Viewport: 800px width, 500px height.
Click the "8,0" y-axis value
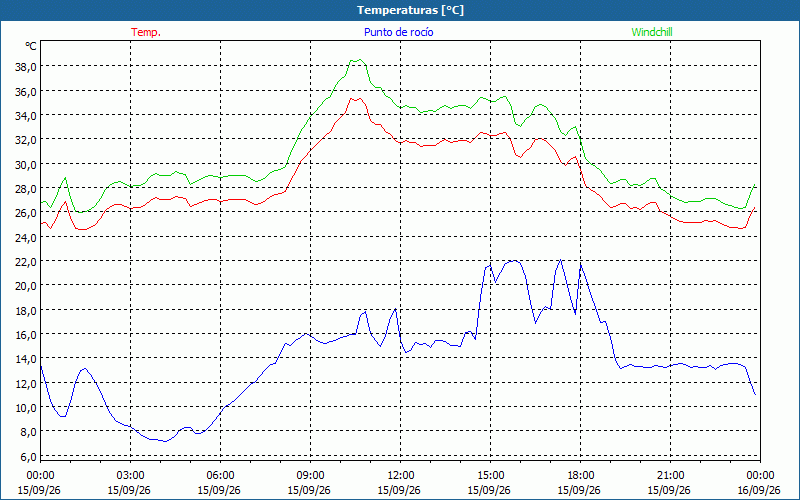pos(28,432)
